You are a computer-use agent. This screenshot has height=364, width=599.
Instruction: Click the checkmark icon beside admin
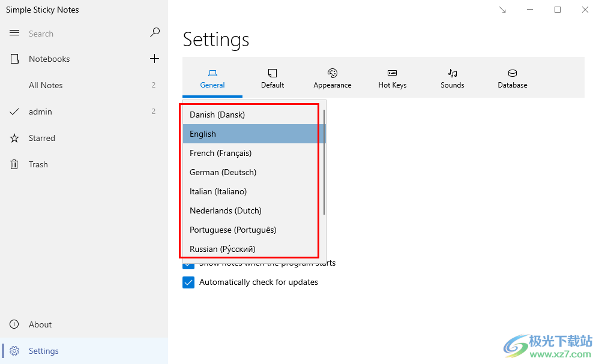[14, 112]
